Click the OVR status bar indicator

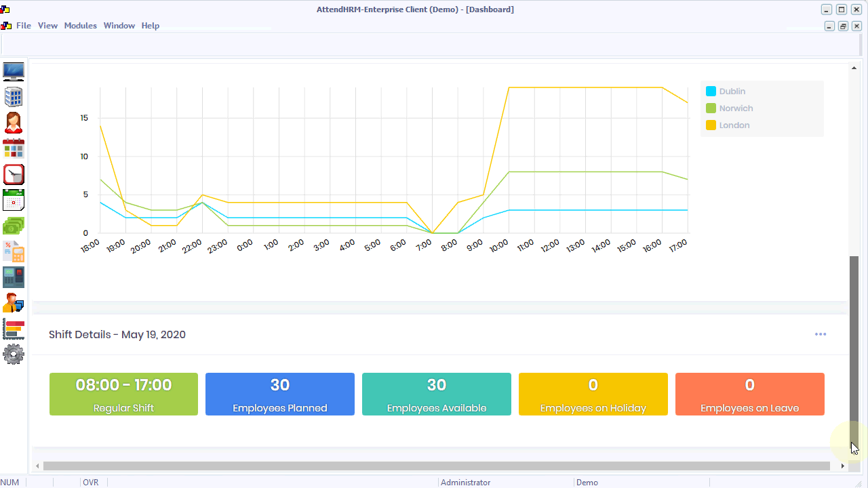(91, 483)
